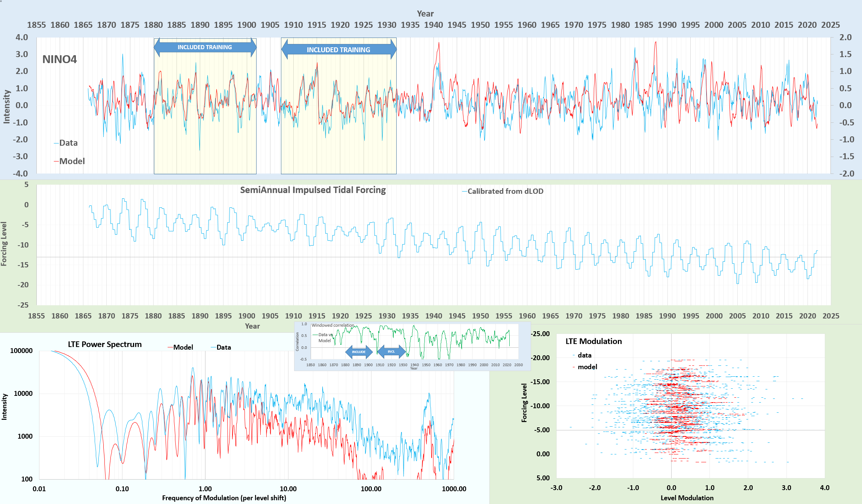862x504 pixels.
Task: Click the blue Data legend in power spectrum
Action: click(x=223, y=347)
